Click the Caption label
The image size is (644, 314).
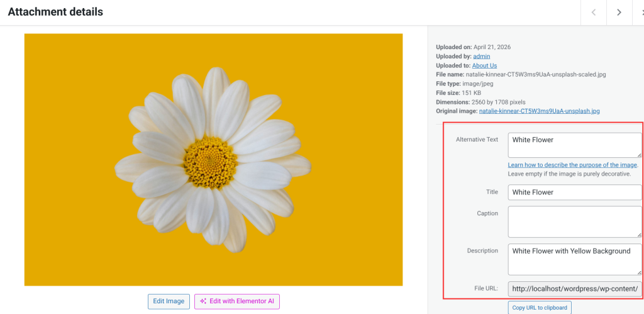coord(487,213)
